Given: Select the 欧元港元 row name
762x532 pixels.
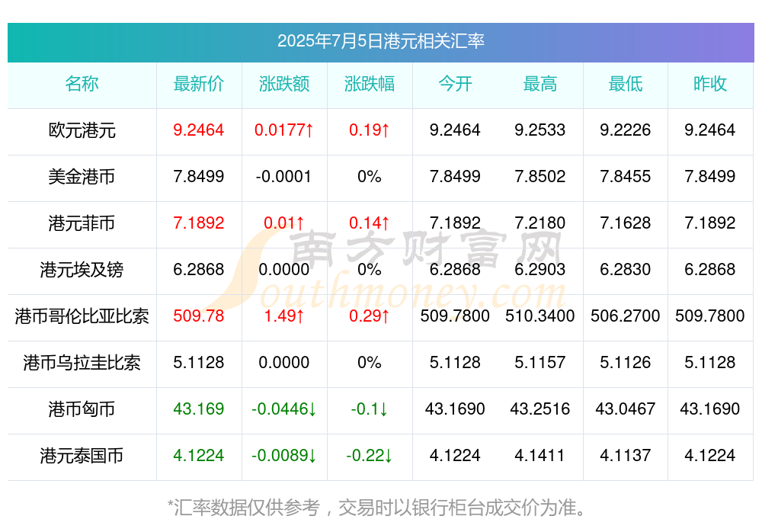Looking at the screenshot, I should coord(82,130).
